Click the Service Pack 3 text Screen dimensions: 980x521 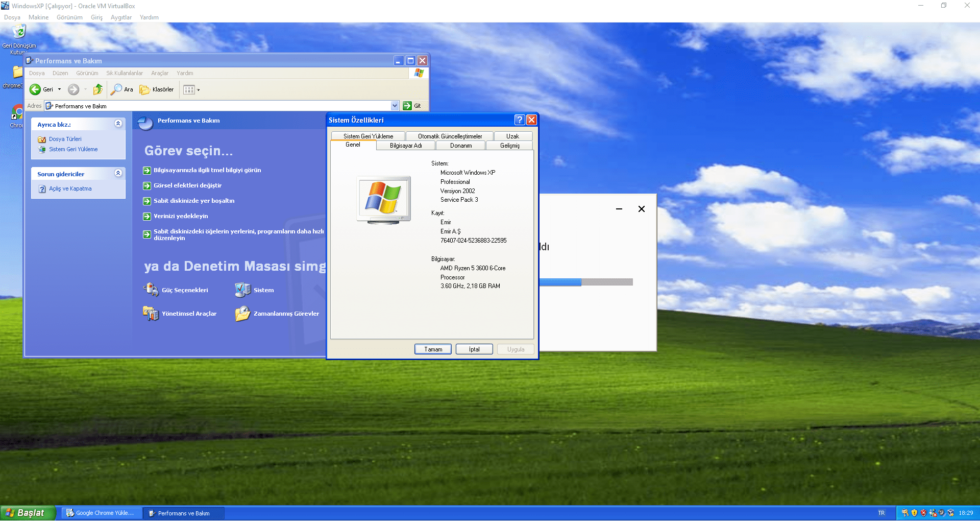tap(459, 200)
